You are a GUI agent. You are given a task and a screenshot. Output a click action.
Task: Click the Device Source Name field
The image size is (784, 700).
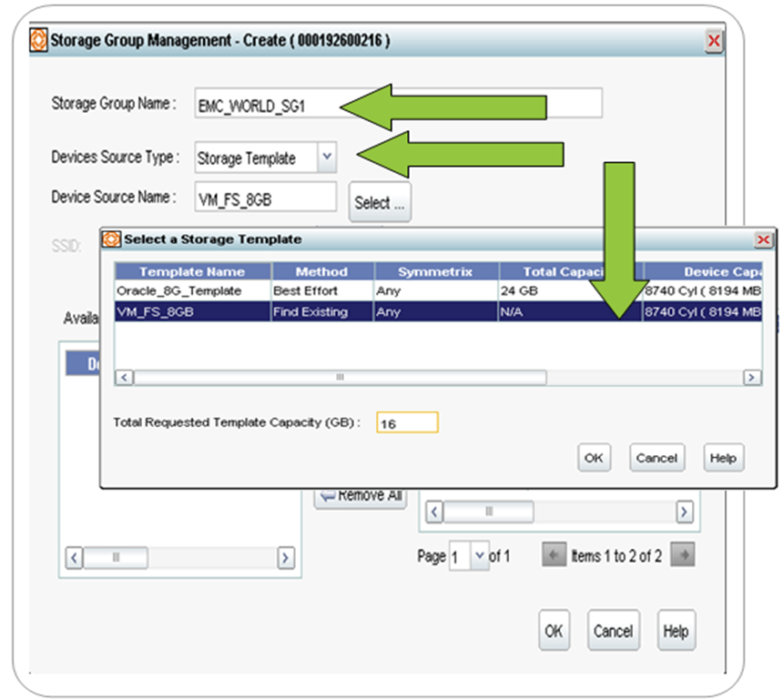pyautogui.click(x=266, y=198)
